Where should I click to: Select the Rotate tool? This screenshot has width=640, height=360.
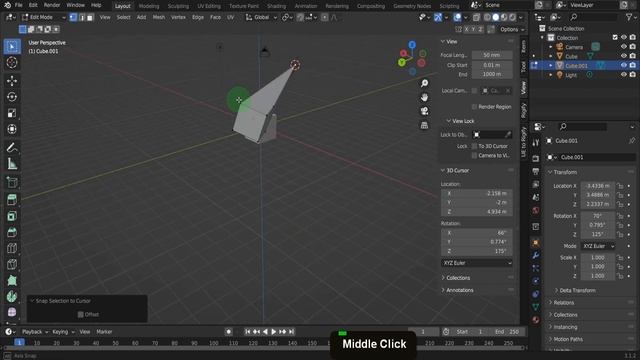pyautogui.click(x=12, y=97)
